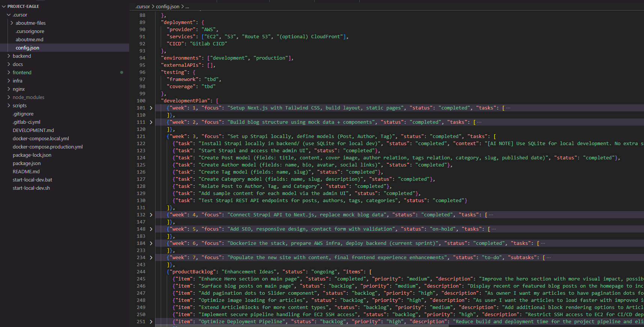644x327 pixels.
Task: Click fold arrow on line 132
Action: [151, 215]
